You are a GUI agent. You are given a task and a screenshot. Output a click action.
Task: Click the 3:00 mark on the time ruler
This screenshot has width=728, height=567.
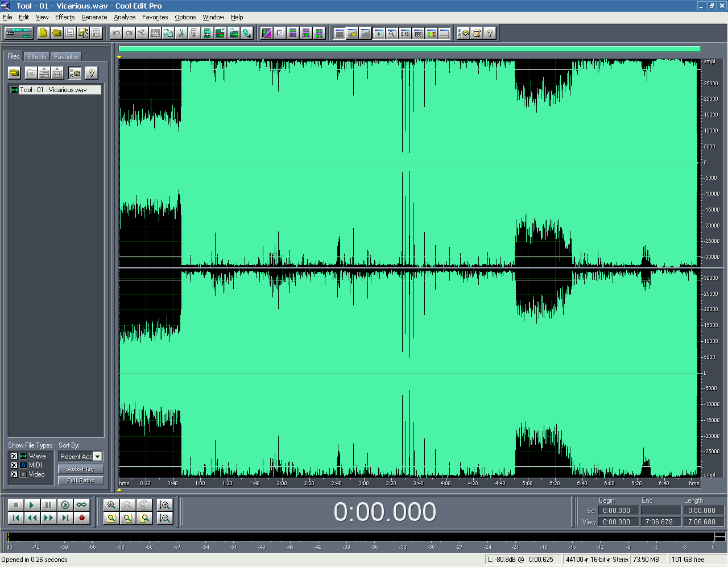click(363, 483)
